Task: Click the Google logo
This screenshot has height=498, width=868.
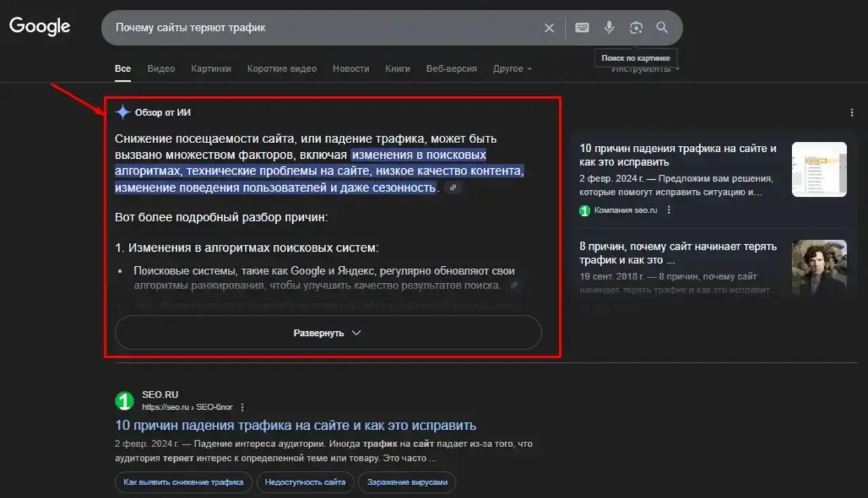Action: point(39,26)
